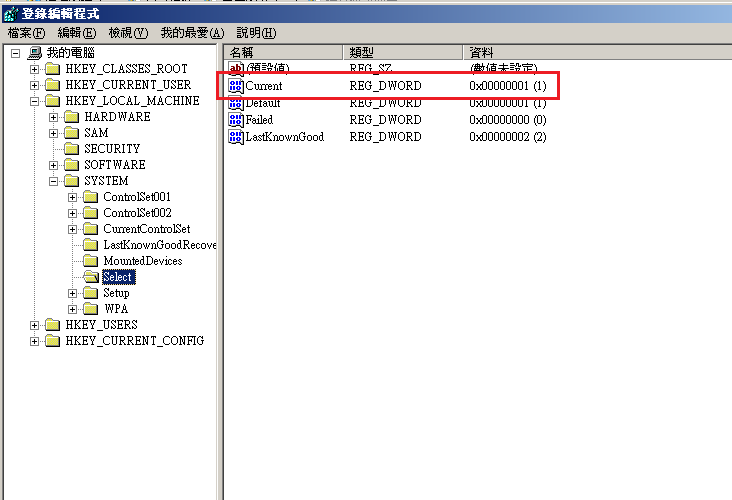Expand the ControlSet001 key
Viewport: 732px width, 500px height.
[x=72, y=197]
